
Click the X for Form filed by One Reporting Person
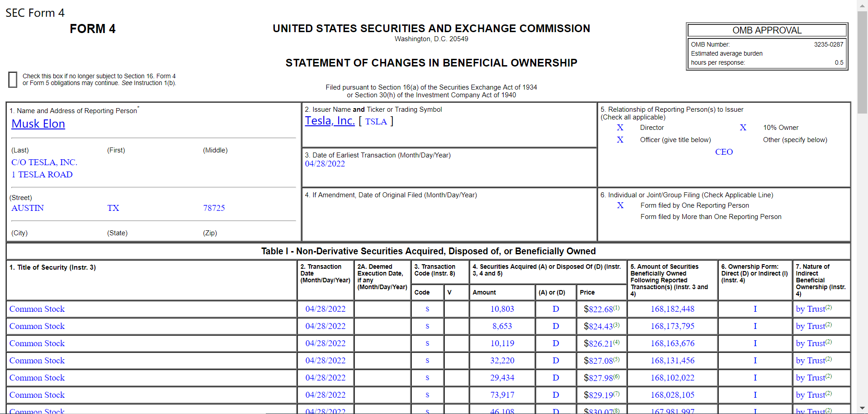pyautogui.click(x=620, y=205)
